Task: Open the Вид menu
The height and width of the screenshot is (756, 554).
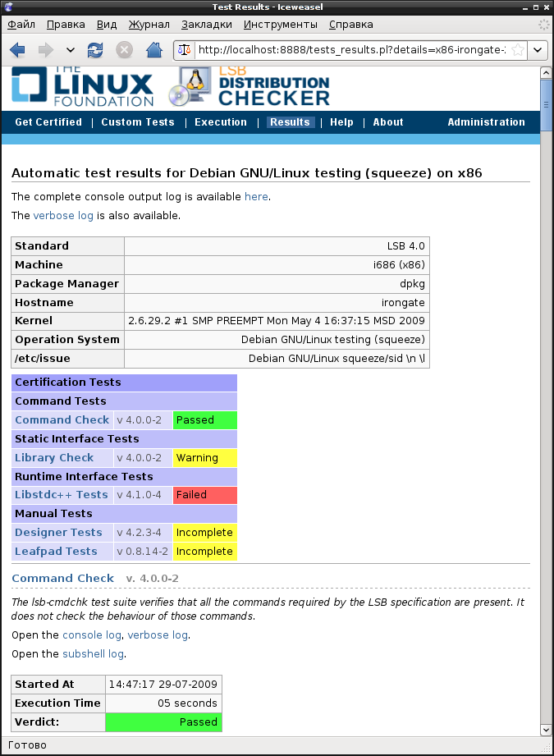Action: pos(107,25)
